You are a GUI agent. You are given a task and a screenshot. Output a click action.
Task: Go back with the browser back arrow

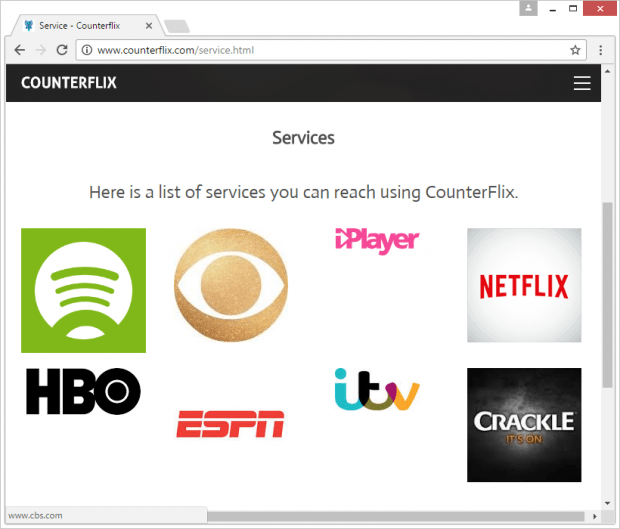click(x=19, y=50)
